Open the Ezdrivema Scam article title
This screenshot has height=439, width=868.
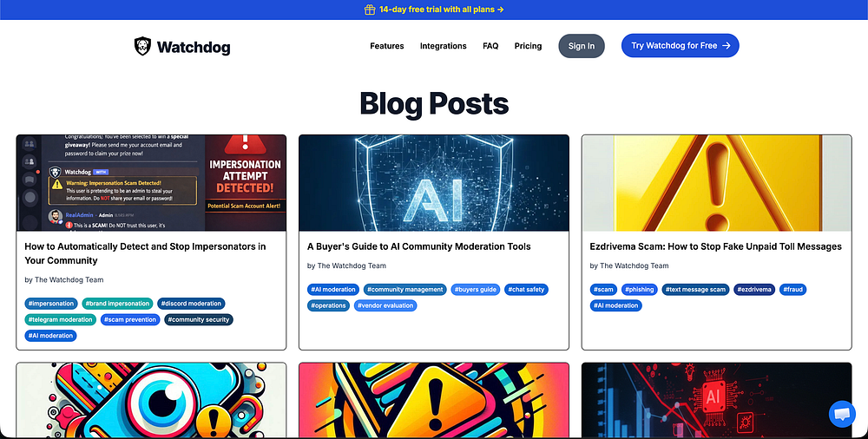(716, 246)
